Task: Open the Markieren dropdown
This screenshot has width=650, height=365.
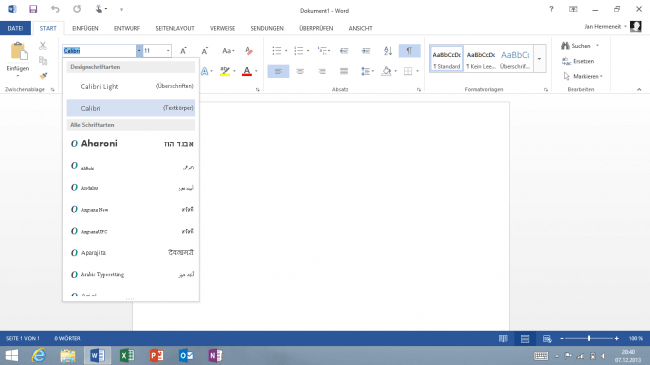Action: pyautogui.click(x=583, y=76)
